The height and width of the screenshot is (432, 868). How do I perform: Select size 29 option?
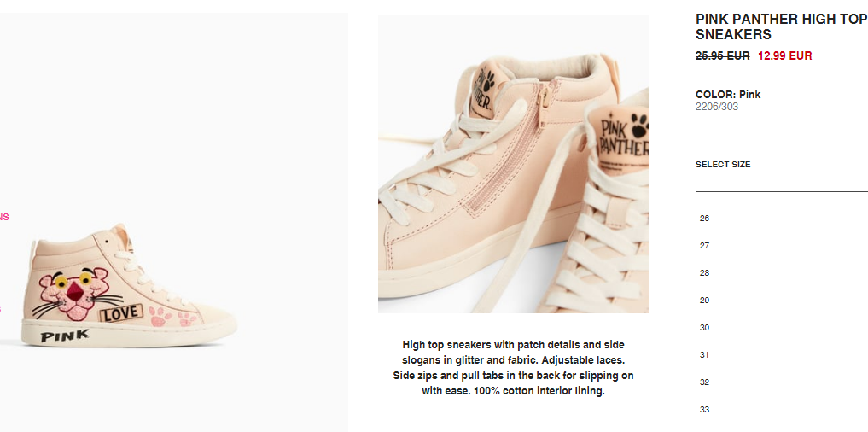[704, 301]
